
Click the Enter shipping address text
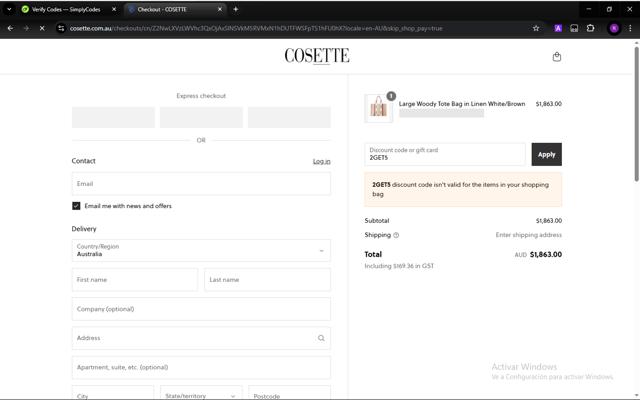click(529, 235)
